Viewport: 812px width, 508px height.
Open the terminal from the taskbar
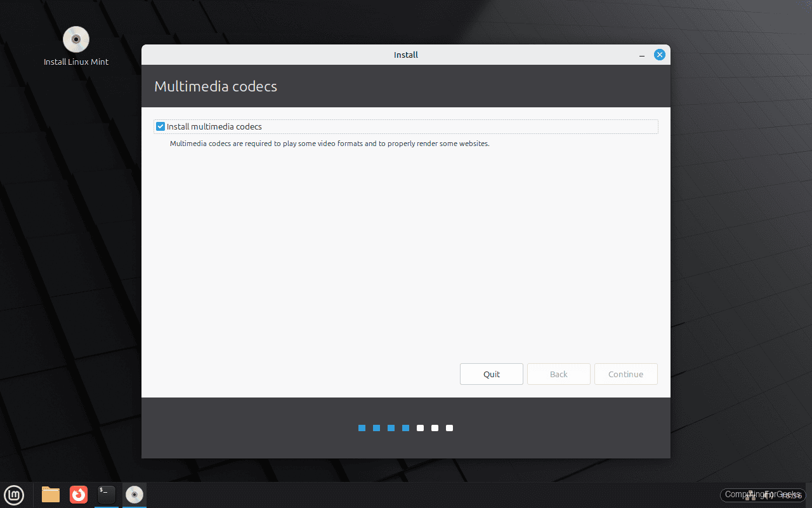tap(106, 495)
